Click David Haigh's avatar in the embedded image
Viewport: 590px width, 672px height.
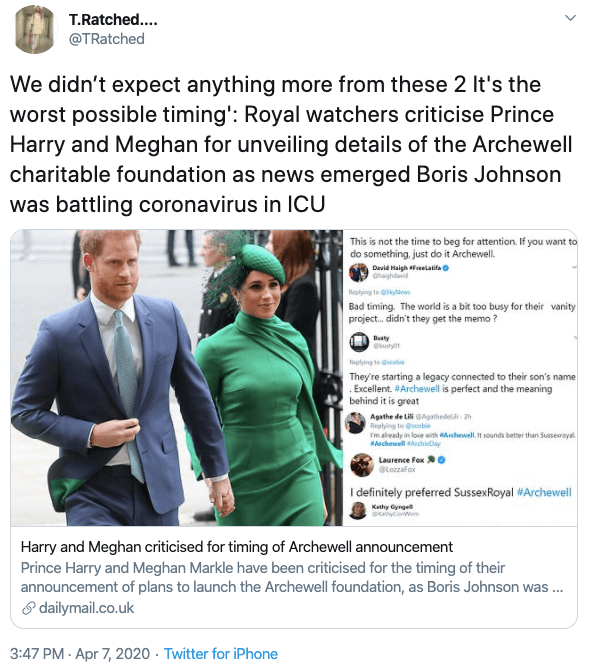359,272
